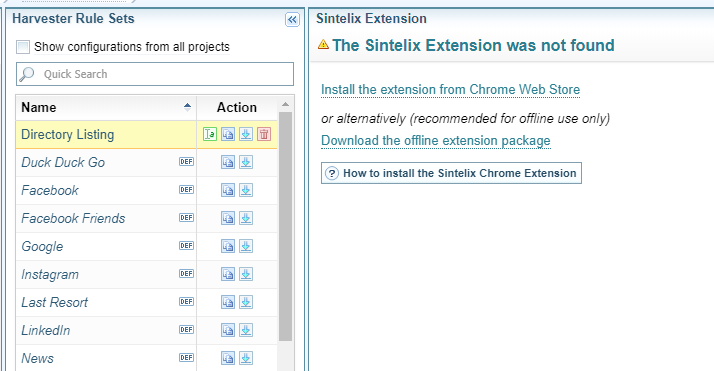
Task: Enable Show configurations from all projects
Action: 23,47
